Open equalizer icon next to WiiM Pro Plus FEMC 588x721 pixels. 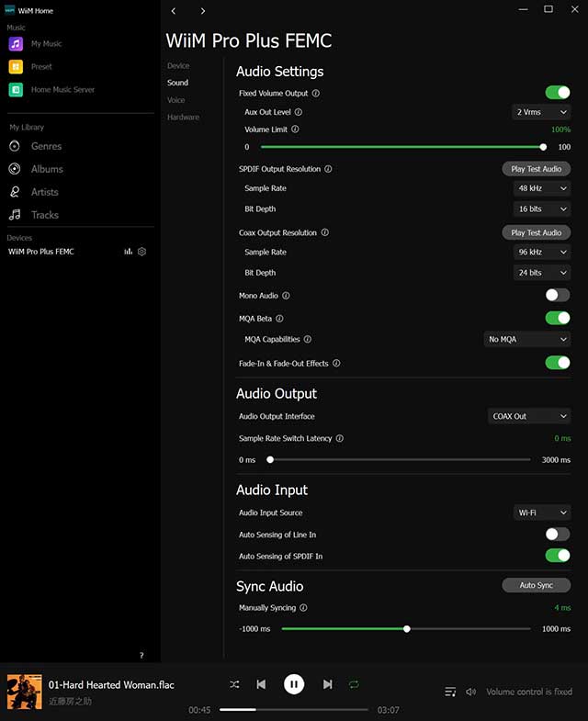(x=129, y=252)
